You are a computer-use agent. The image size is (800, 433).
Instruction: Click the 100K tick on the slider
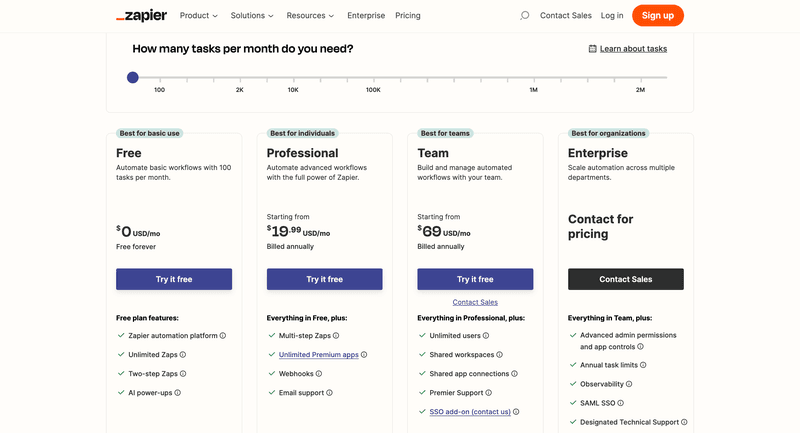pyautogui.click(x=373, y=79)
